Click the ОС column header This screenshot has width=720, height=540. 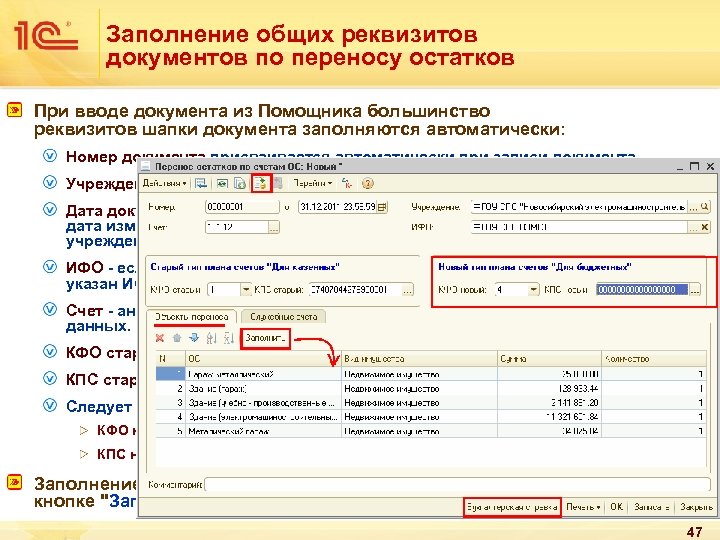point(264,359)
